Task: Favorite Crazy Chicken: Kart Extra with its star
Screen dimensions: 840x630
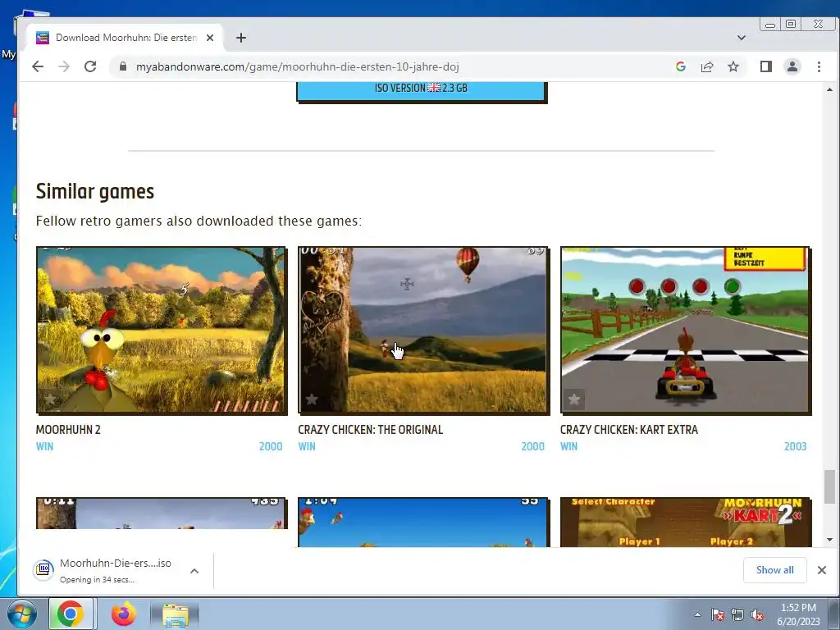Action: [573, 399]
